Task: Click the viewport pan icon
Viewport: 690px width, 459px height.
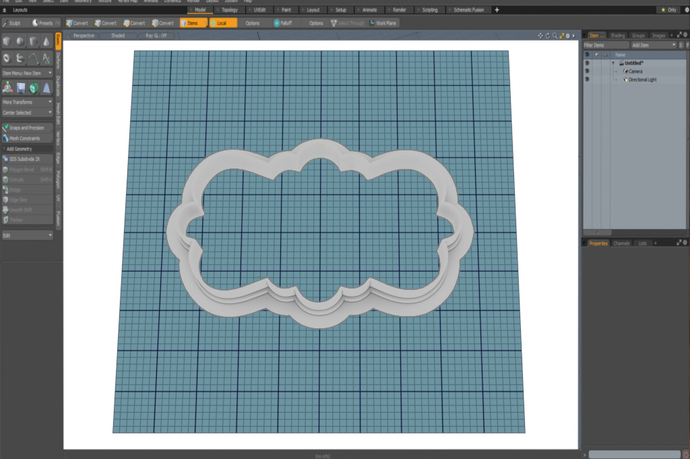Action: [540, 36]
